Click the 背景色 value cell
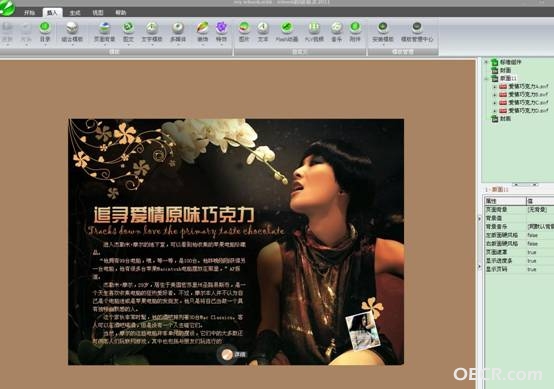The width and height of the screenshot is (554, 389). [x=540, y=218]
